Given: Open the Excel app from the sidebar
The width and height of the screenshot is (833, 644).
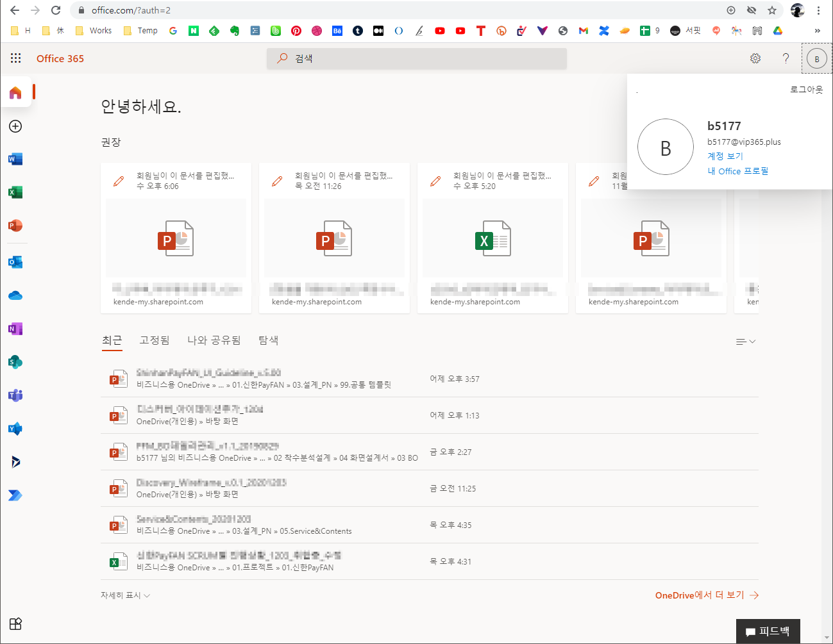Looking at the screenshot, I should click(15, 192).
